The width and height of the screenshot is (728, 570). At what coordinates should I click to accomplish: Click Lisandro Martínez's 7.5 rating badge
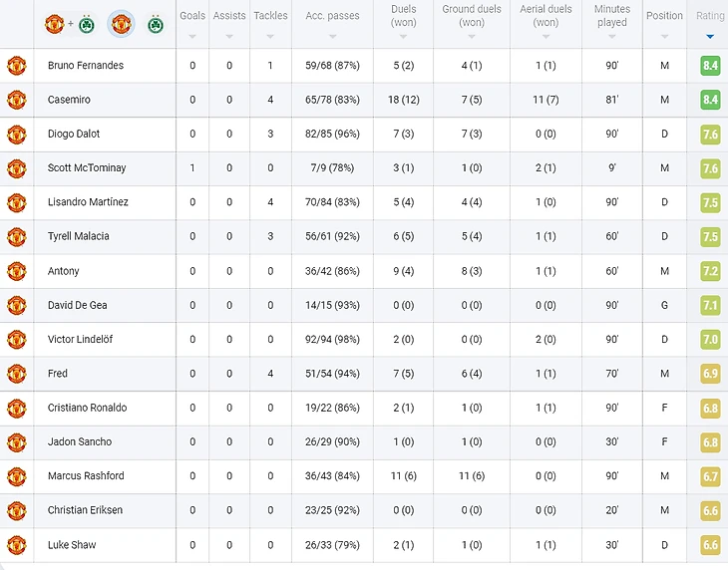[x=709, y=202]
